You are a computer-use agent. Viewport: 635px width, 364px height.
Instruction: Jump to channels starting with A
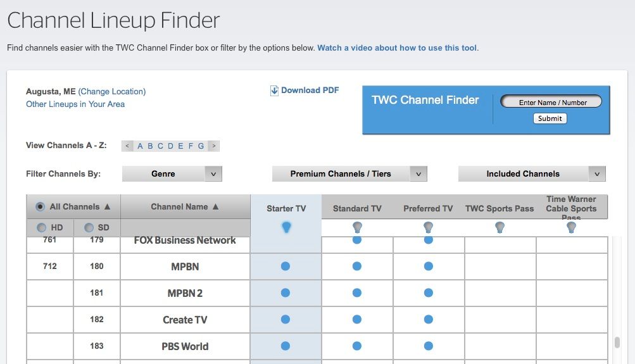coord(140,146)
